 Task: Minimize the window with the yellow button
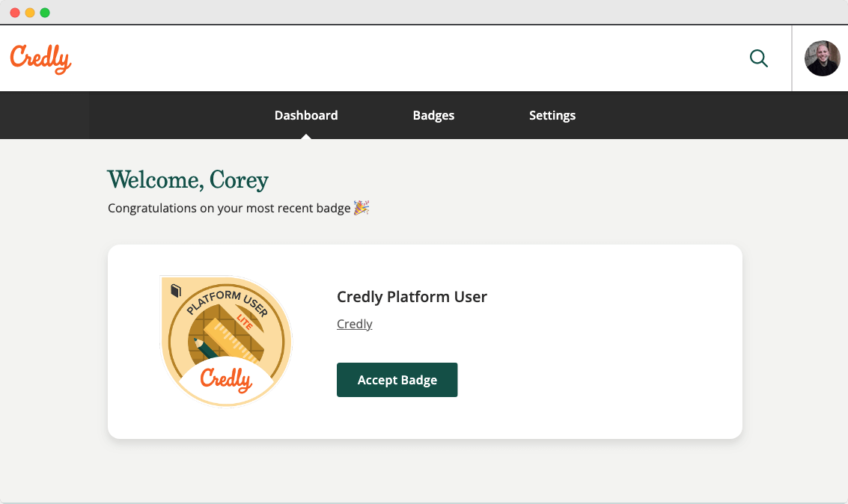pos(30,13)
